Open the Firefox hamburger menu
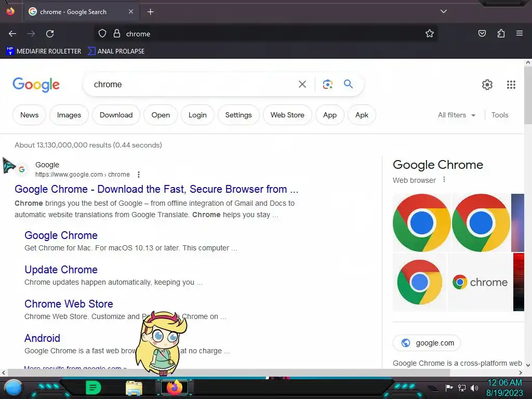Screen dimensions: 532x399 pos(520,33)
